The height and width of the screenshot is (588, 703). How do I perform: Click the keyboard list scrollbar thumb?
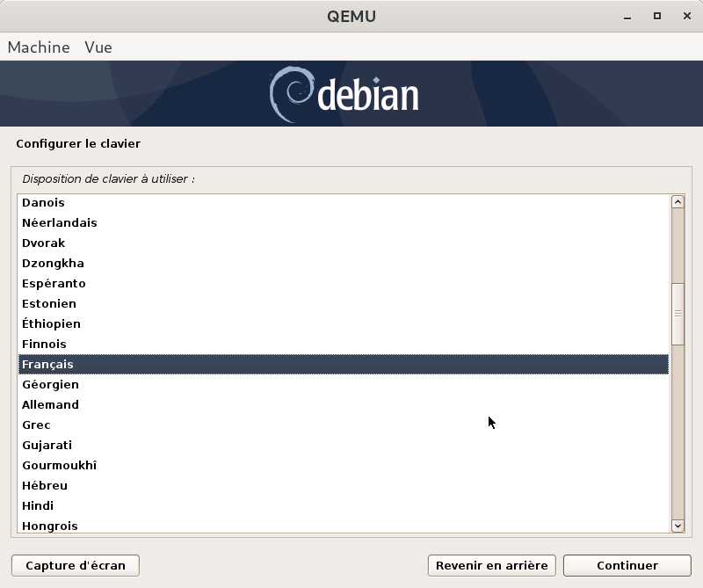point(678,314)
